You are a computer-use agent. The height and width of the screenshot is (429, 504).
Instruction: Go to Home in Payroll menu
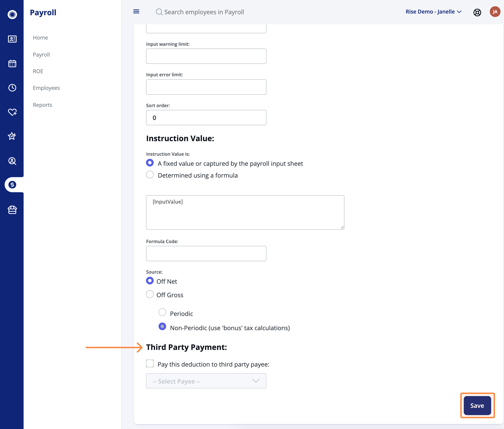pos(40,38)
